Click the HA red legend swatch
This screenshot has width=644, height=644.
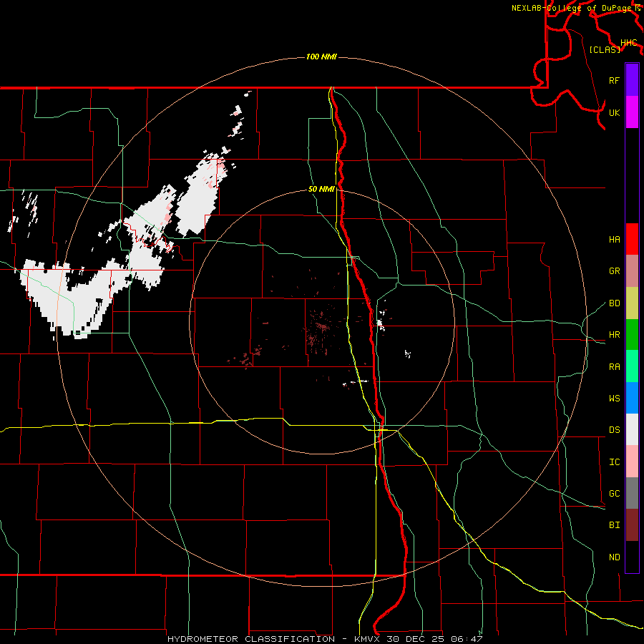coord(632,239)
